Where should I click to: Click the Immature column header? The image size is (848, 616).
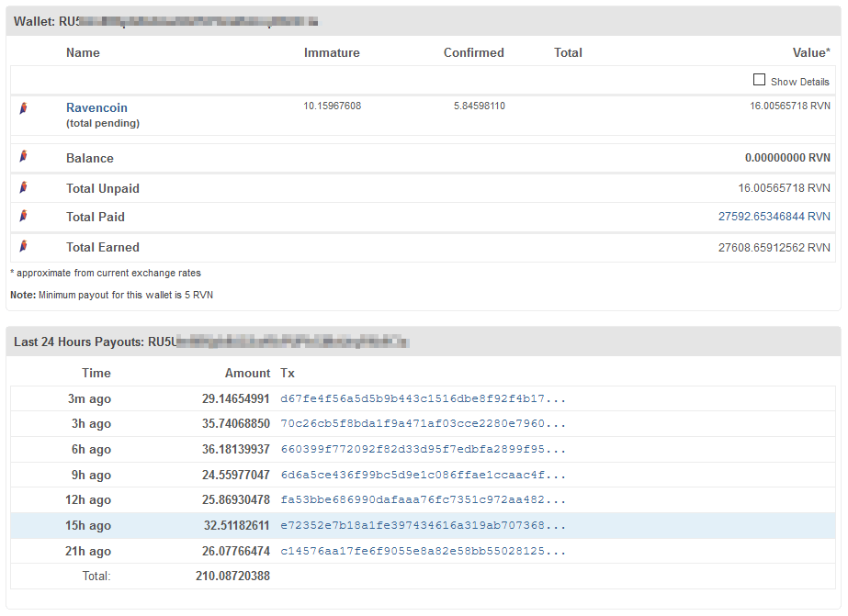332,52
